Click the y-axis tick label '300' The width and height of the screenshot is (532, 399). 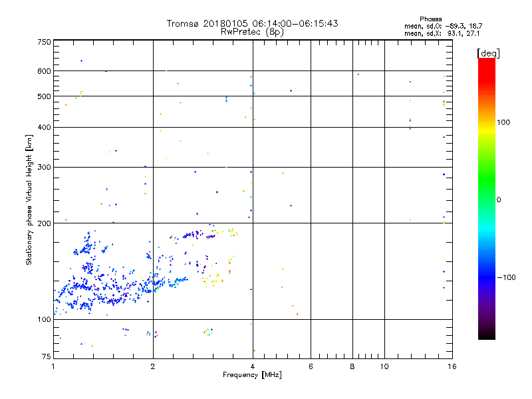[x=44, y=167]
